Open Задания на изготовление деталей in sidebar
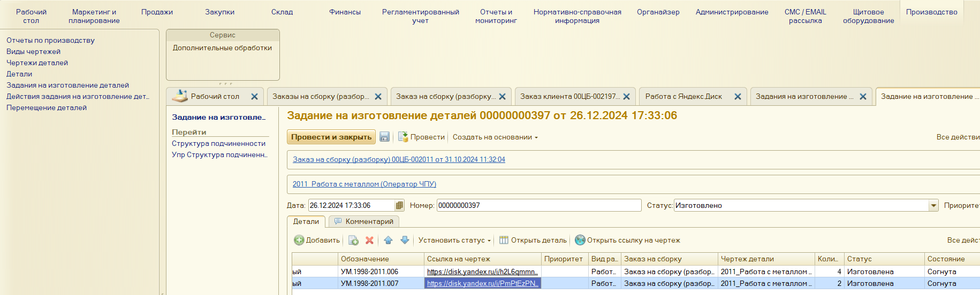 [x=67, y=85]
